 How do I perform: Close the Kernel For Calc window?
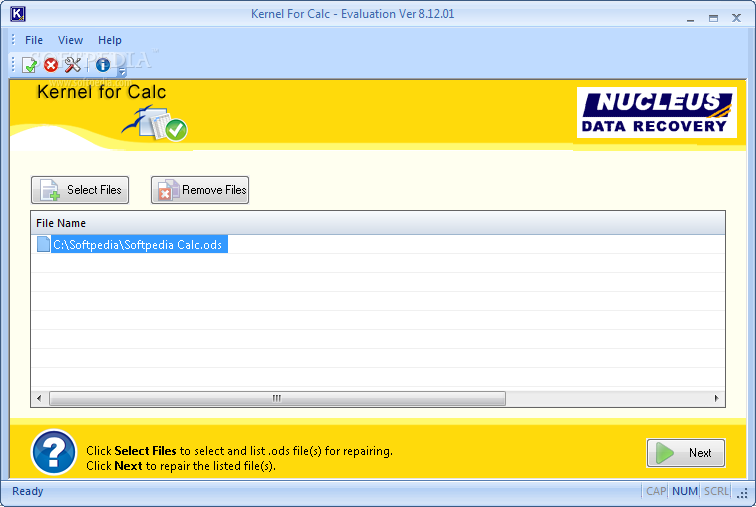coord(736,18)
